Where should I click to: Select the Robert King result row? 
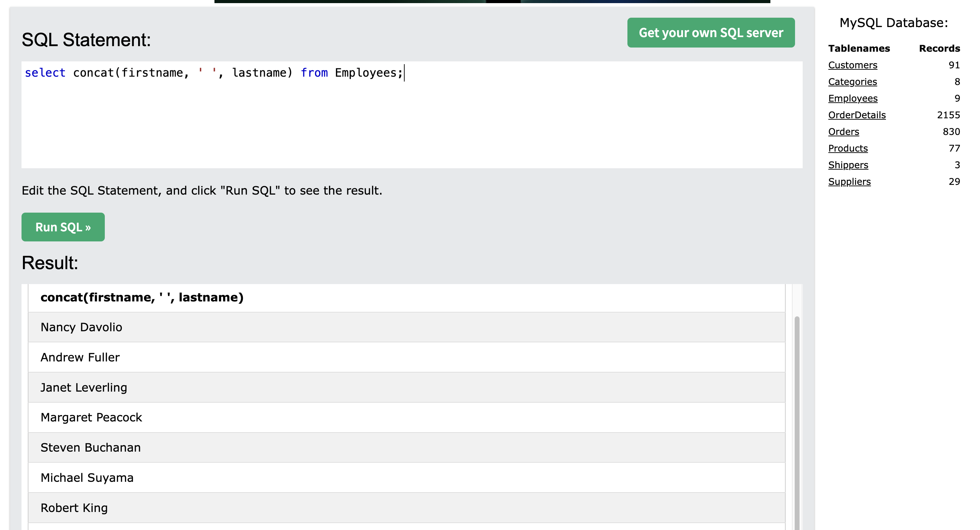tap(406, 508)
